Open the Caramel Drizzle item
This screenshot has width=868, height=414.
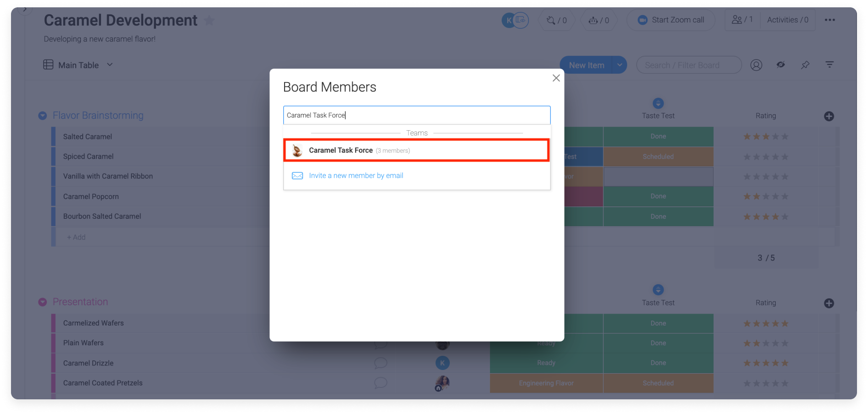tap(88, 363)
